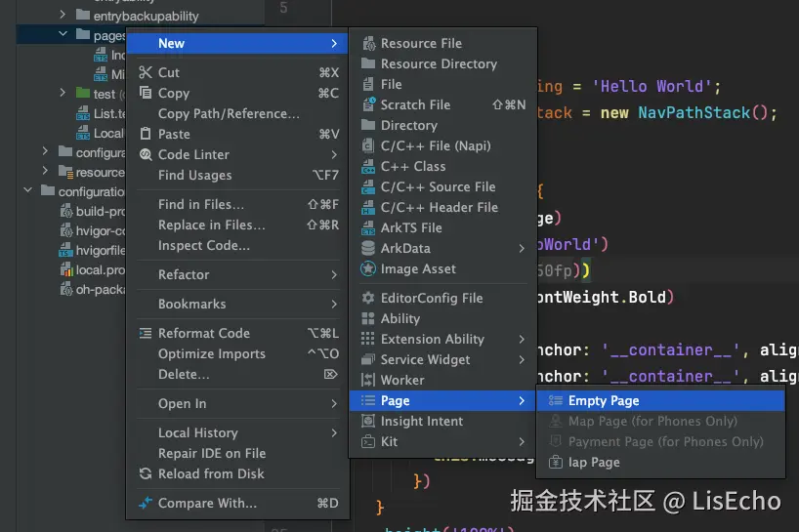Click the Code Linter icon
The width and height of the screenshot is (799, 532).
146,154
